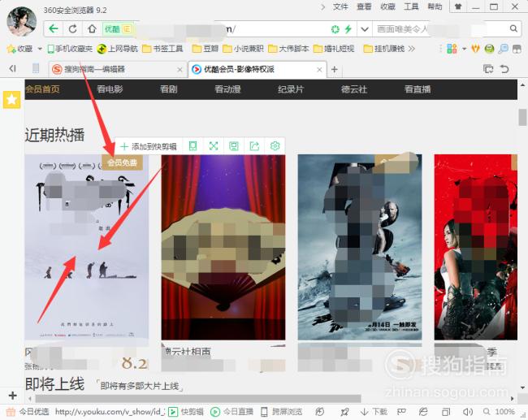
Task: Click the horizontal scrollbar at page bottom
Action: pos(198,399)
